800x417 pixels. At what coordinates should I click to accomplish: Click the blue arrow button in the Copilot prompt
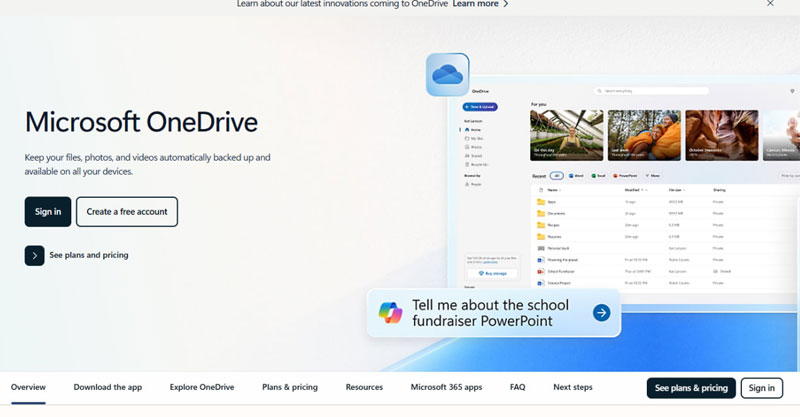(602, 312)
